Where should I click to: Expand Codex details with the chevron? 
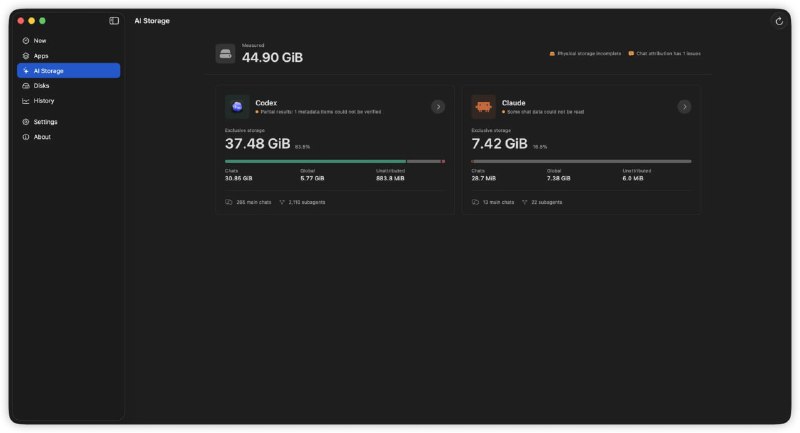(438, 107)
